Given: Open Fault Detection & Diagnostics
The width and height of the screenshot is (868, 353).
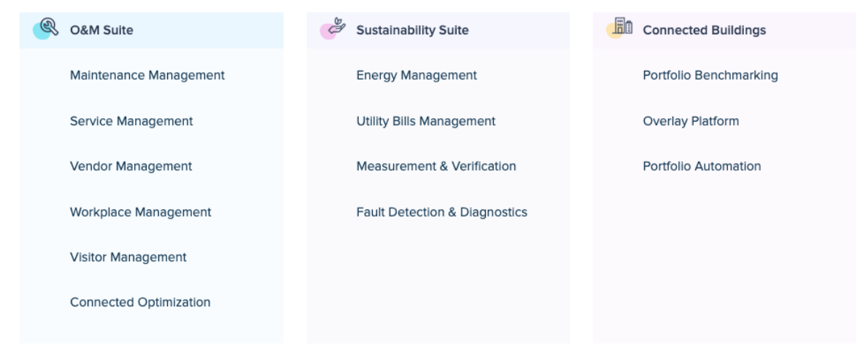Looking at the screenshot, I should tap(442, 212).
